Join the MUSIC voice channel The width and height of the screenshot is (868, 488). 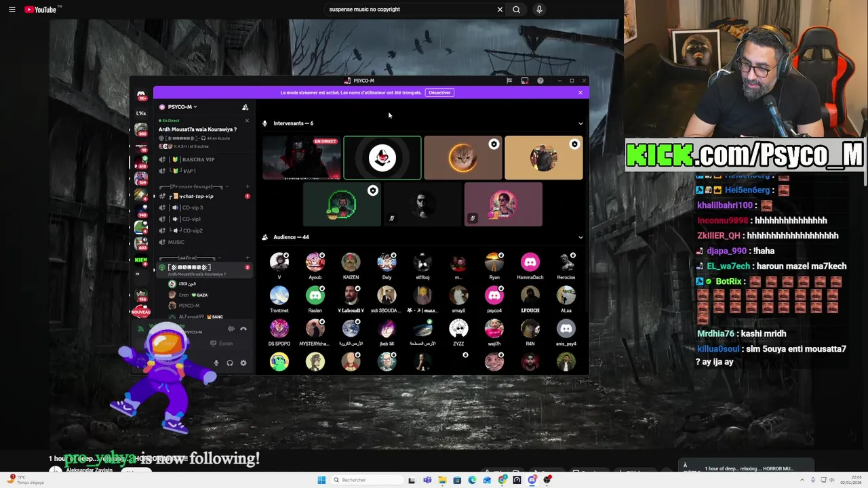tap(176, 242)
